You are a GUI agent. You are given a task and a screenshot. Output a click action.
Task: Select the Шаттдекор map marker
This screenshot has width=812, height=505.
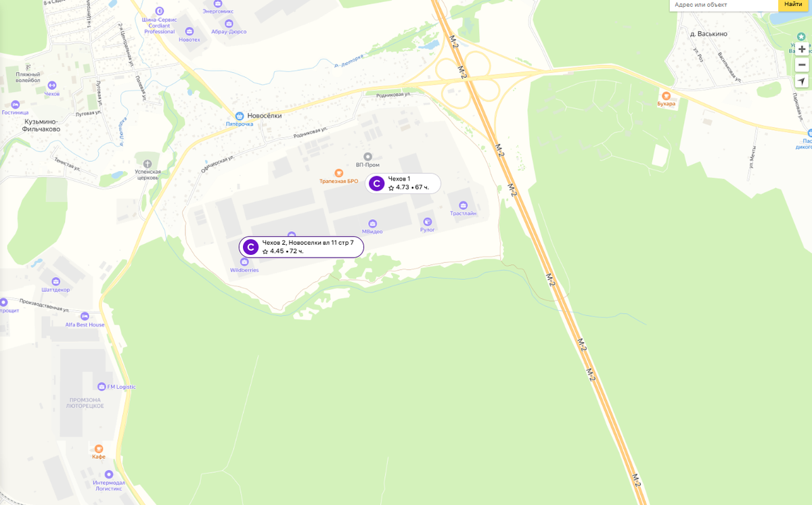[55, 281]
